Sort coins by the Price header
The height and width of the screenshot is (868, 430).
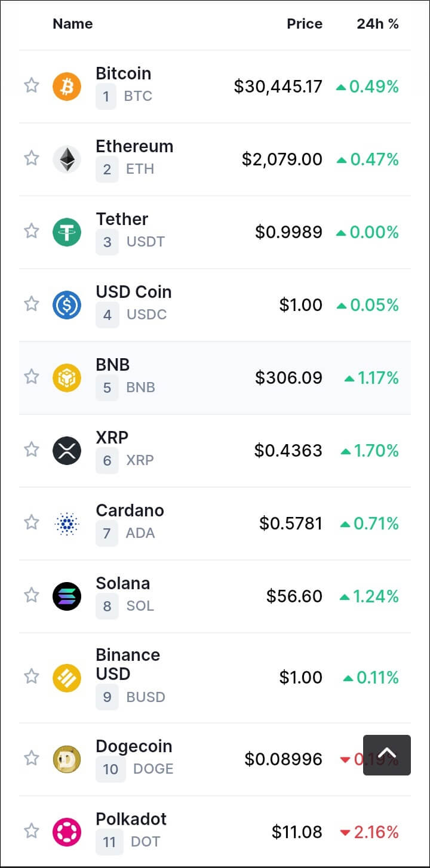[305, 24]
